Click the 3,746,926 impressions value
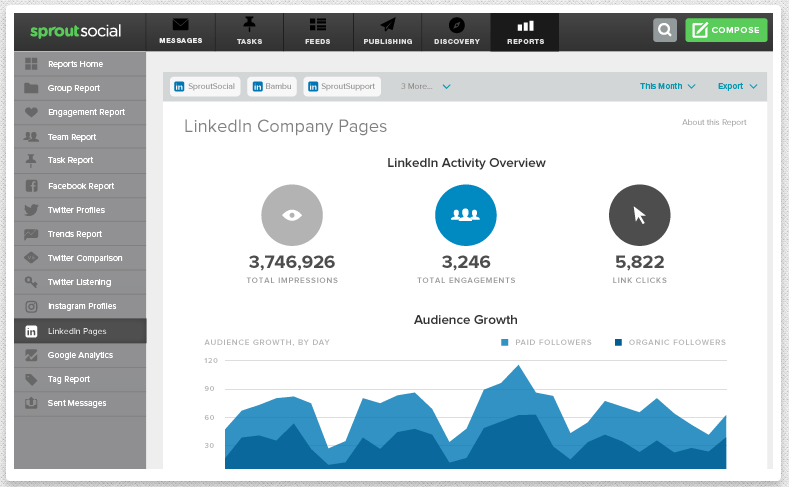 coord(292,262)
